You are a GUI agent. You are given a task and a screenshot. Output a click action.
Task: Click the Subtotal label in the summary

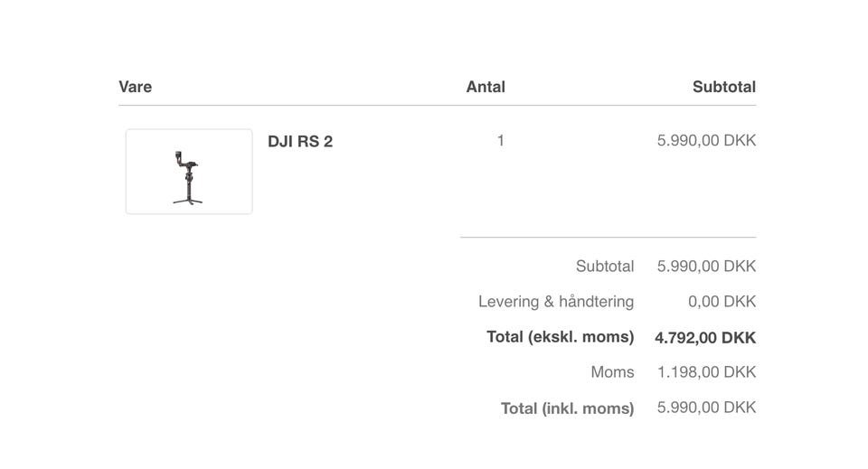click(x=605, y=267)
